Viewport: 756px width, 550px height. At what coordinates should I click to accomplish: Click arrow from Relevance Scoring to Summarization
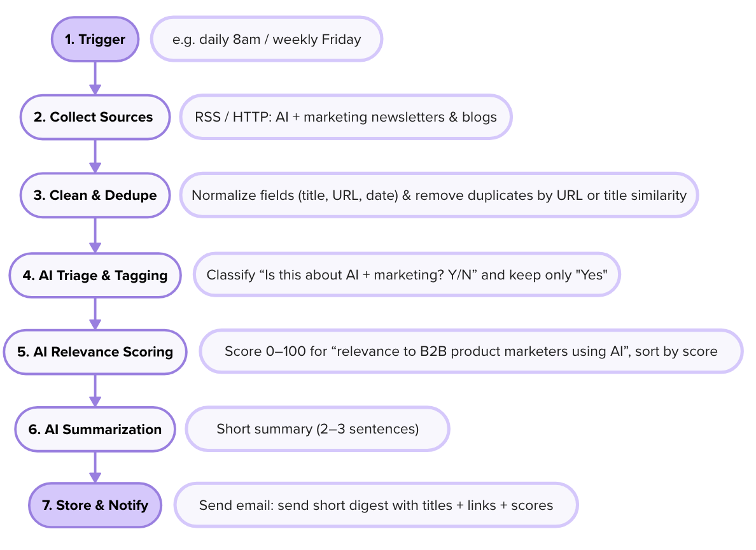pyautogui.click(x=95, y=391)
